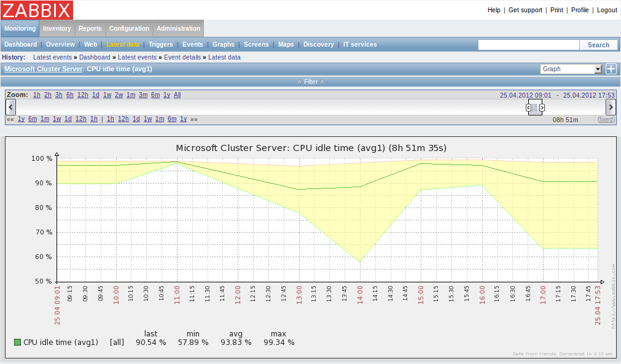This screenshot has height=364, width=621.
Task: Click the left grip arrow on the time slider handle
Action: click(528, 107)
